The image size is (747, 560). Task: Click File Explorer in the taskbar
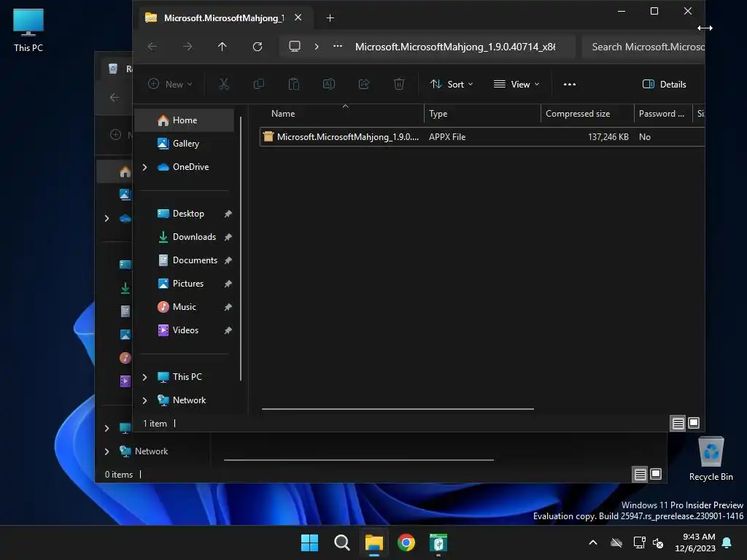tap(374, 542)
